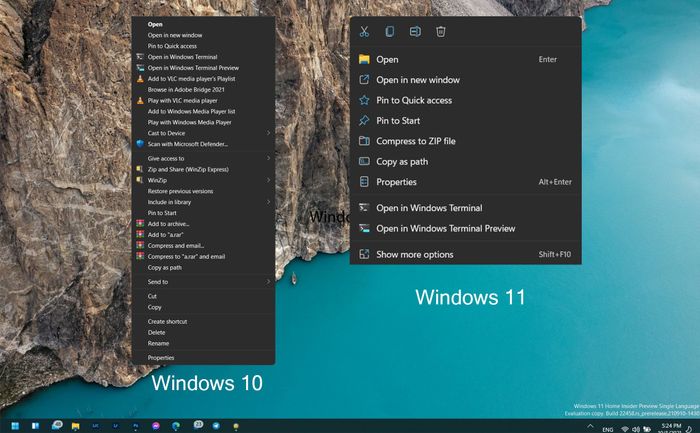Click the Wi-Fi icon in system tray

tap(625, 429)
